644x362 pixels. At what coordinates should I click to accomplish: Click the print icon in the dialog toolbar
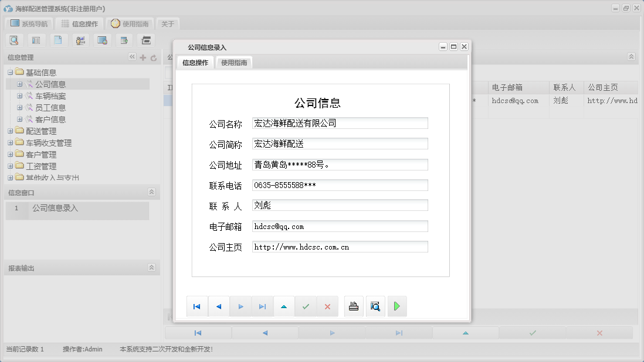[x=353, y=306]
